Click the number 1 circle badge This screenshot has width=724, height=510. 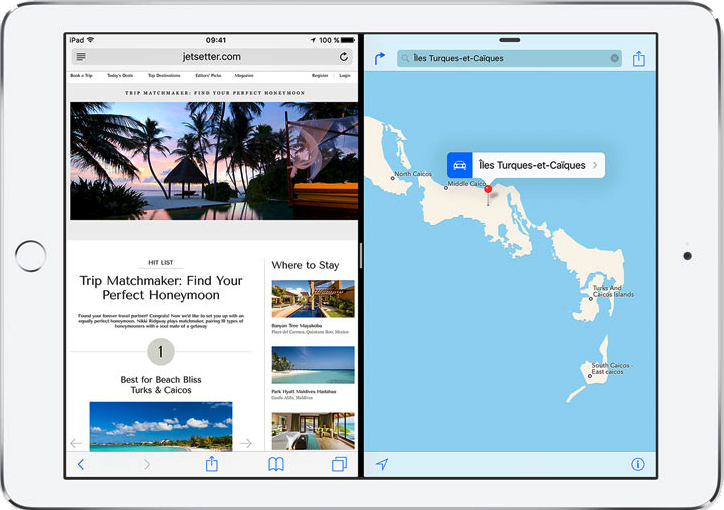tap(161, 352)
